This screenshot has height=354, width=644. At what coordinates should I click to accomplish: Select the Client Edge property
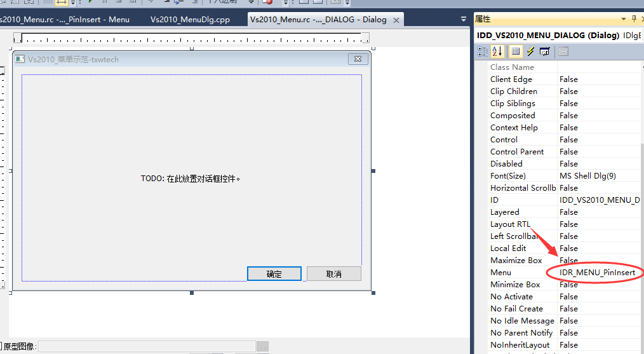(x=511, y=79)
